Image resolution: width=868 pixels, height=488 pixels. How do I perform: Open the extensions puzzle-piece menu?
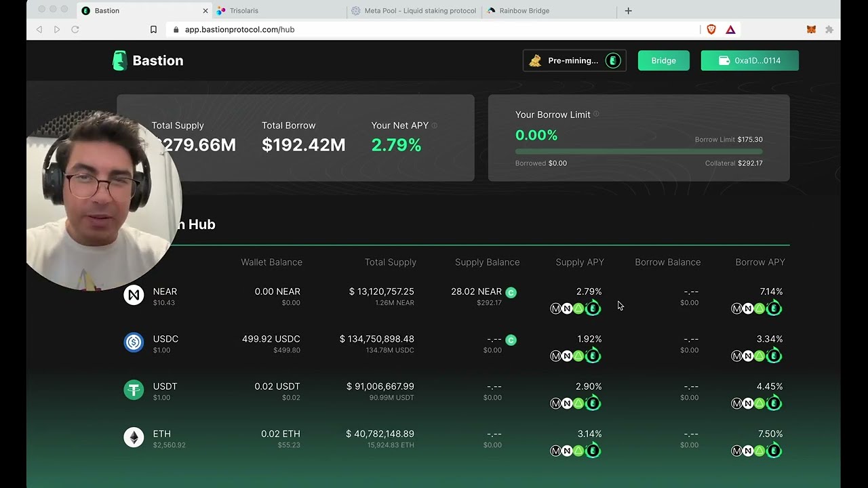[829, 29]
